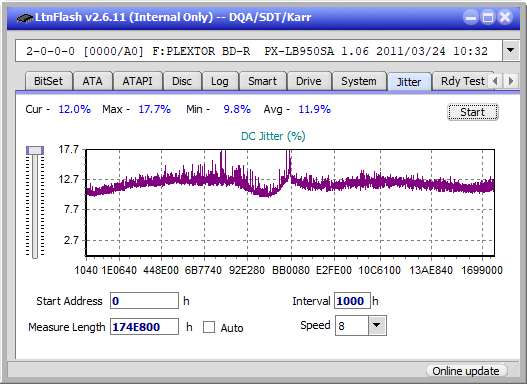Select the Smart tab
This screenshot has height=384, width=527.
[x=262, y=81]
